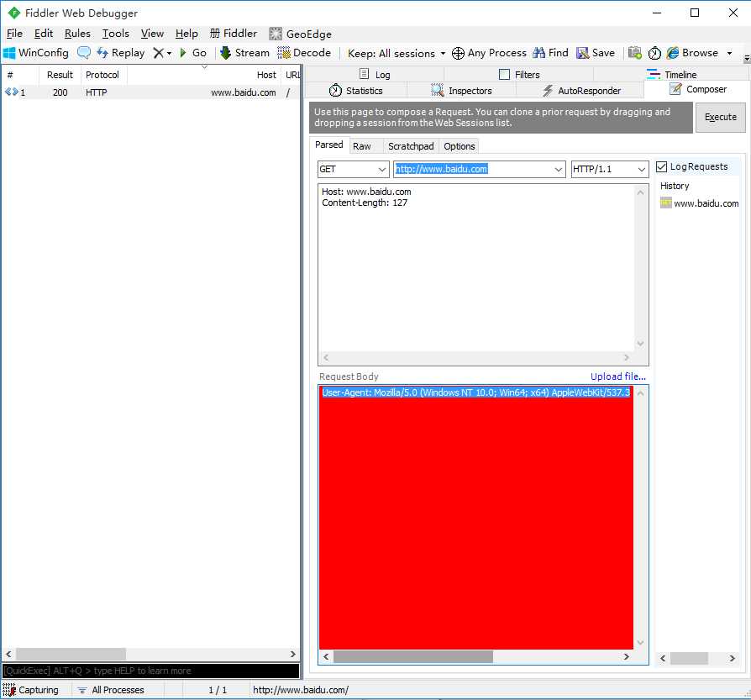The height and width of the screenshot is (700, 751).
Task: Switch to the Inspectors tab
Action: tap(461, 91)
